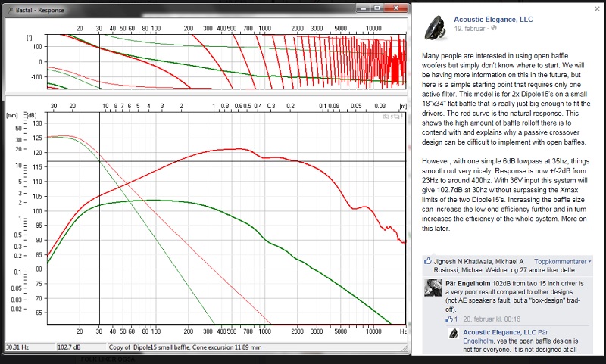
Task: Click the '30.31 Hz' frequency status field
Action: click(x=30, y=347)
